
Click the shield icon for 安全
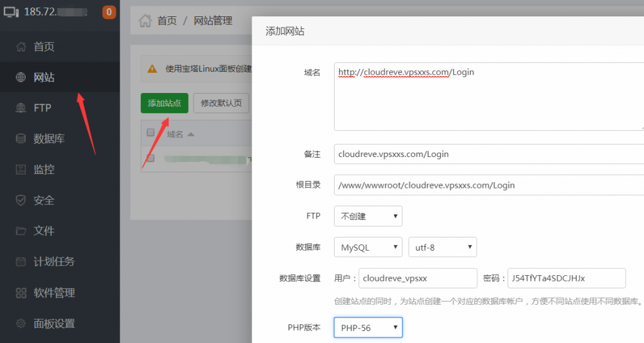(21, 200)
